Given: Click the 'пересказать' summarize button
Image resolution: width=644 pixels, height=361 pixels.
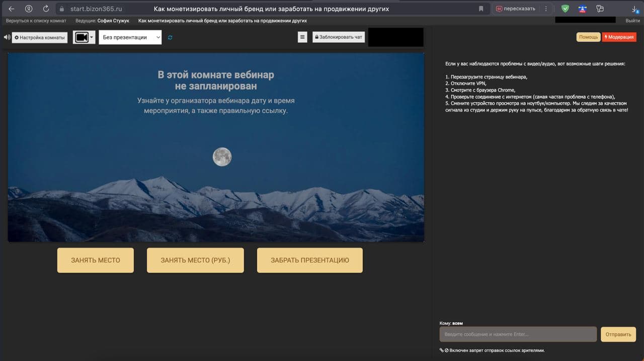Looking at the screenshot, I should (x=515, y=9).
